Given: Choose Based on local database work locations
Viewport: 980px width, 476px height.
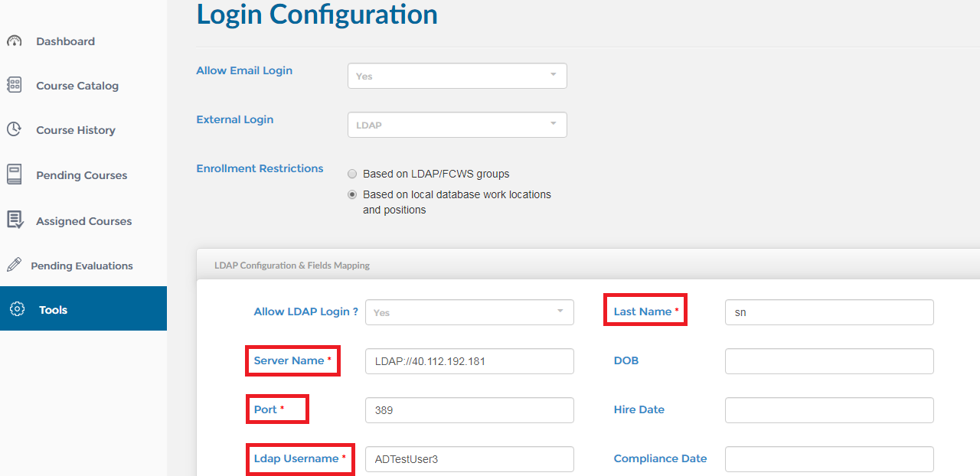Looking at the screenshot, I should coord(352,194).
